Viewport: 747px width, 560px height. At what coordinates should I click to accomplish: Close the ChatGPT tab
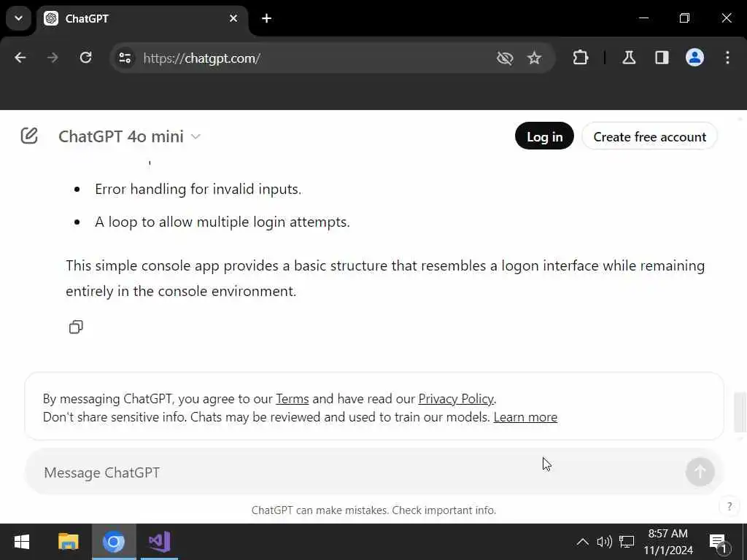(233, 18)
